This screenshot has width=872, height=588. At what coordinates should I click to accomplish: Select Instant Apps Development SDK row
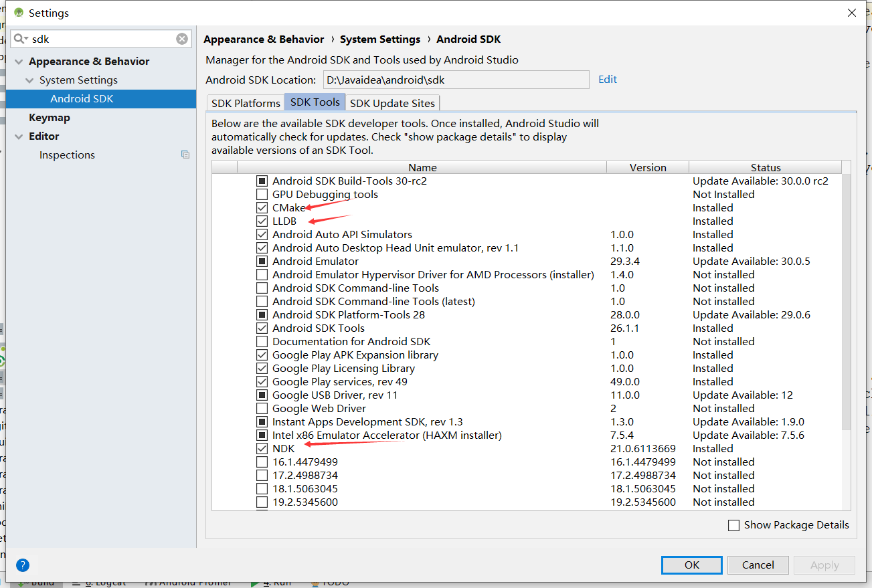[526, 421]
